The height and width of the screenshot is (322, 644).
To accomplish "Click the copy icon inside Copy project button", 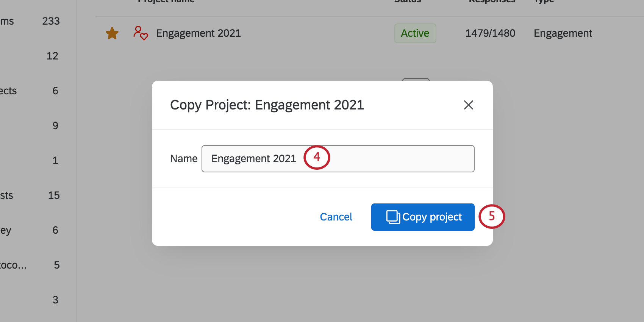I will point(393,217).
